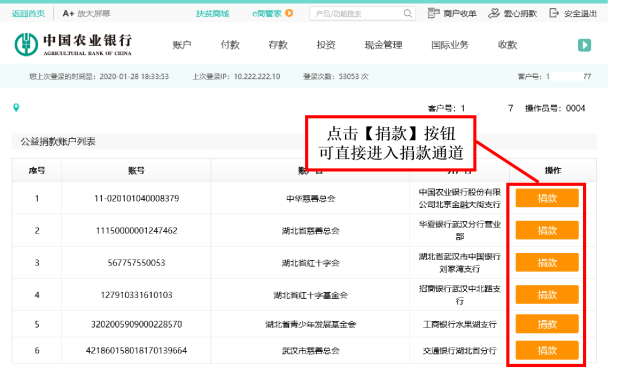Click the 安全退出 logout icon
The image size is (640, 388).
pos(554,13)
